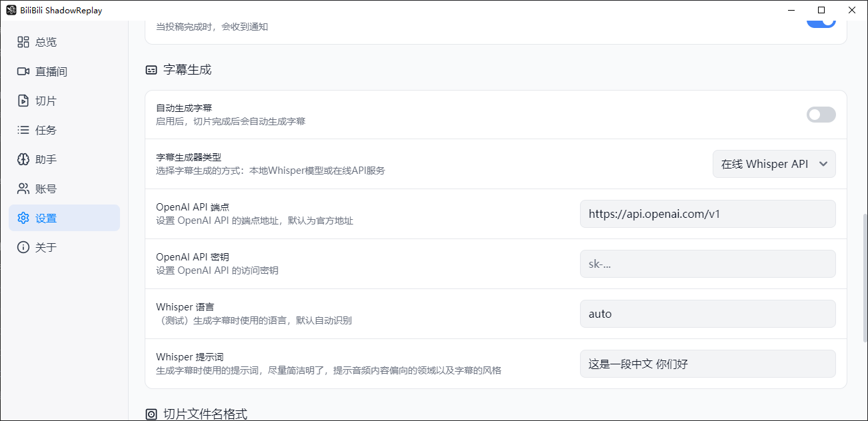Open the 字幕生成器类型 dropdown
Image resolution: width=868 pixels, height=421 pixels.
click(x=773, y=163)
